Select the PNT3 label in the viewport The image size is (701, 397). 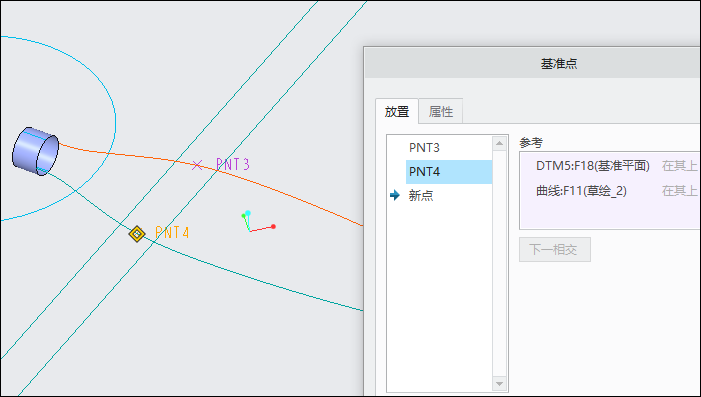point(233,164)
